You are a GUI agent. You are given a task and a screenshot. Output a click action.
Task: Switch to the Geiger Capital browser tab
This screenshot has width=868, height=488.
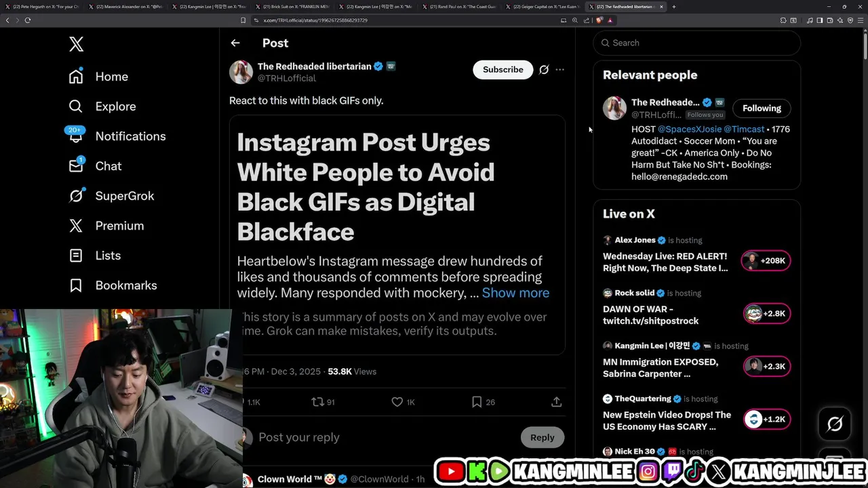pos(543,7)
